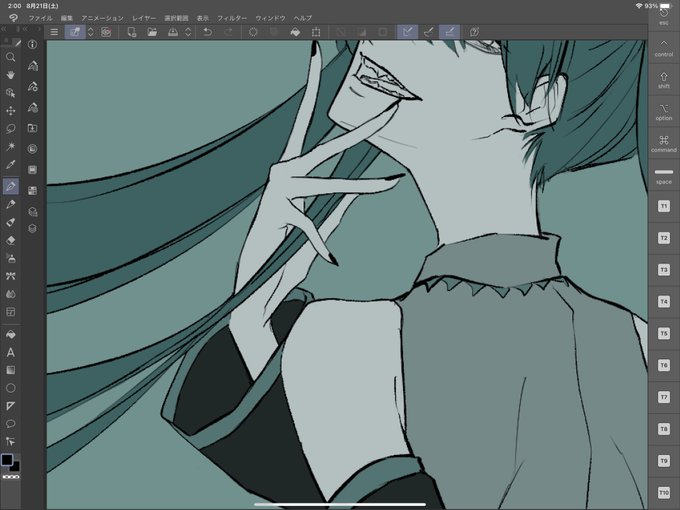Viewport: 680px width, 510px height.
Task: Click the Scale/Rotate transform icon
Action: click(x=316, y=32)
